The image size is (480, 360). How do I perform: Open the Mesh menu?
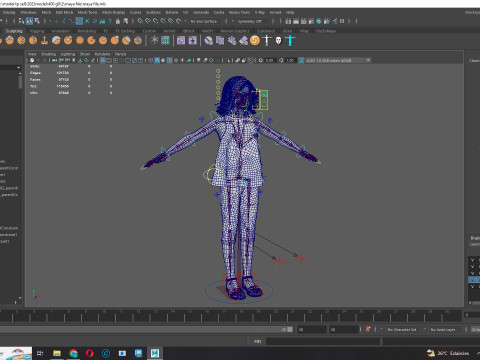click(46, 12)
